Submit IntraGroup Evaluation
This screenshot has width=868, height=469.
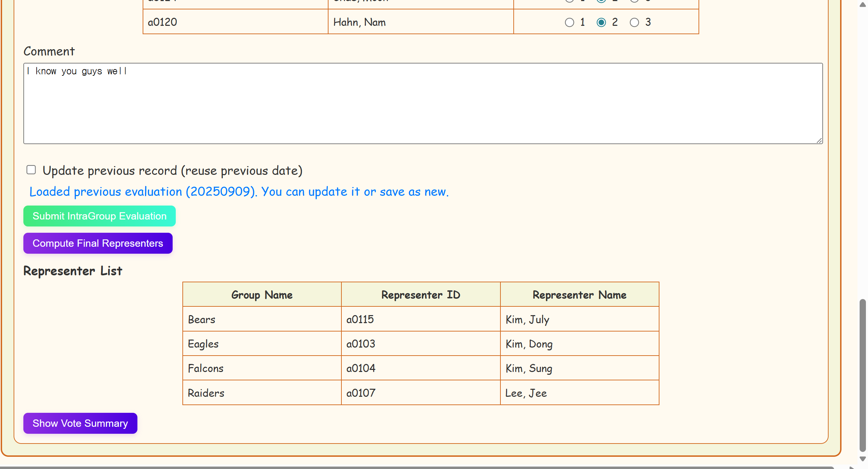point(99,216)
